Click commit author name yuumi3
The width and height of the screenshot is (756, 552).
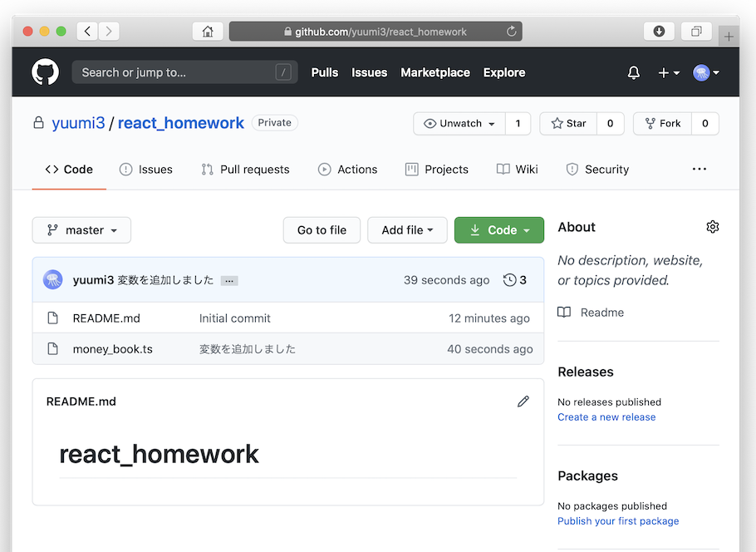[93, 280]
